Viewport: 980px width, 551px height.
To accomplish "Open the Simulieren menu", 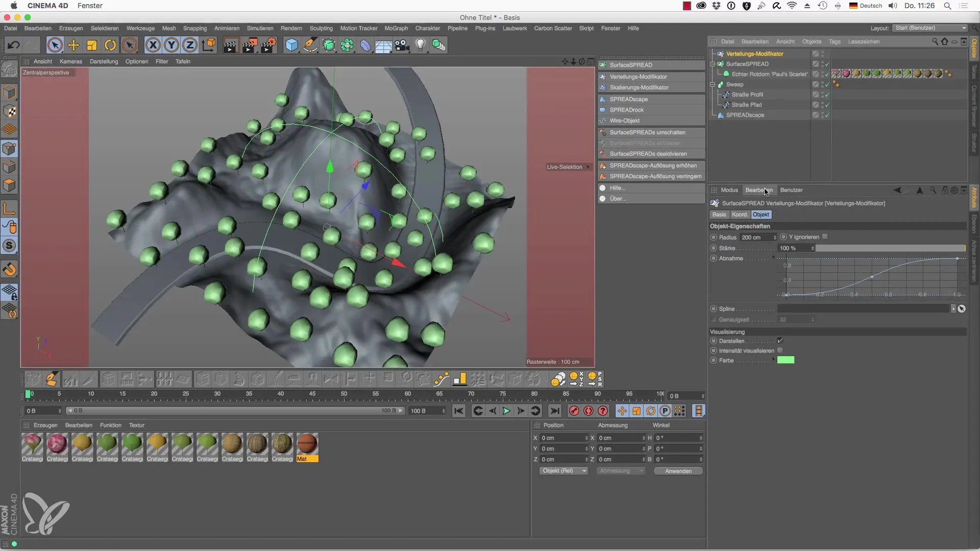I will (260, 29).
